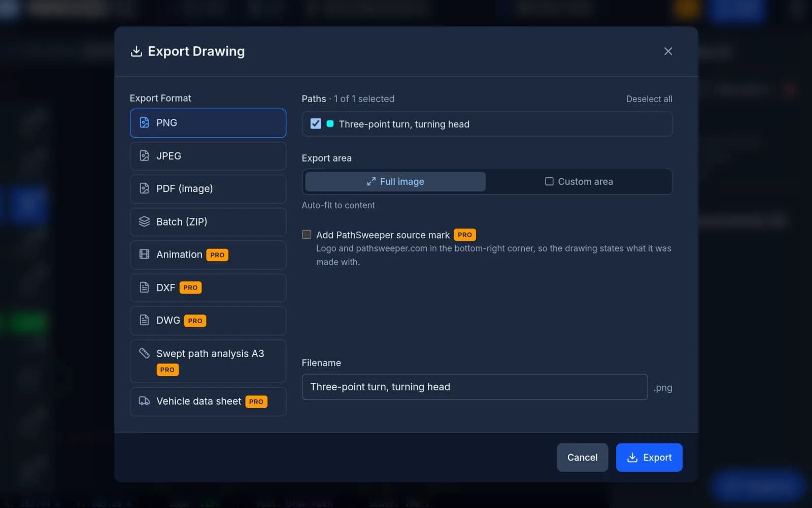This screenshot has width=812, height=508.
Task: Select the DXF export format
Action: coord(208,288)
